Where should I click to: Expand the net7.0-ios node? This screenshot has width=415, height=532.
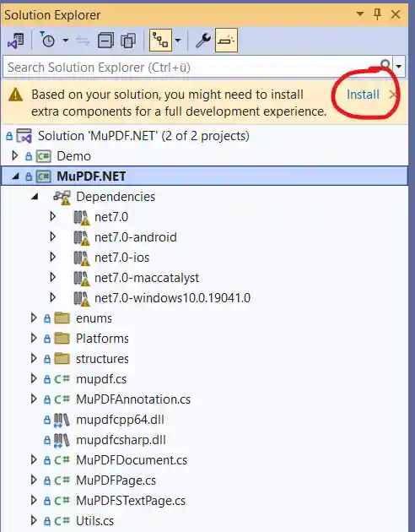52,257
